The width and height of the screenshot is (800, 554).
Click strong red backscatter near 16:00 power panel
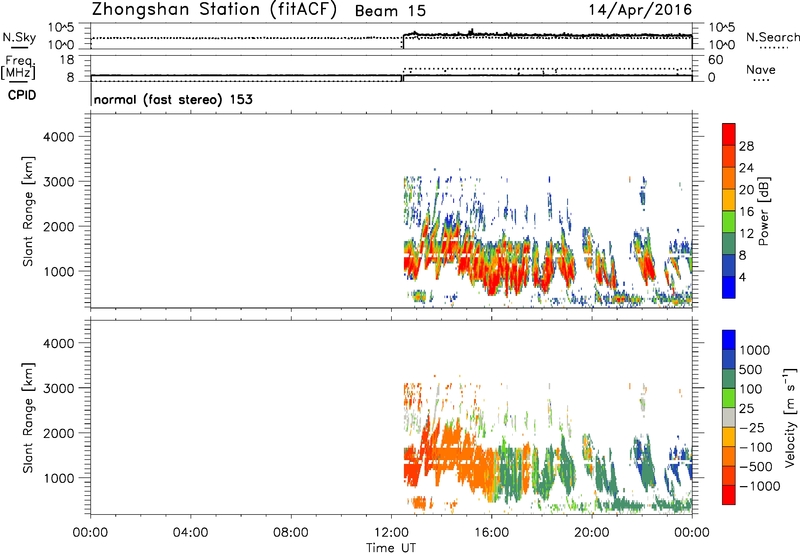click(x=494, y=278)
